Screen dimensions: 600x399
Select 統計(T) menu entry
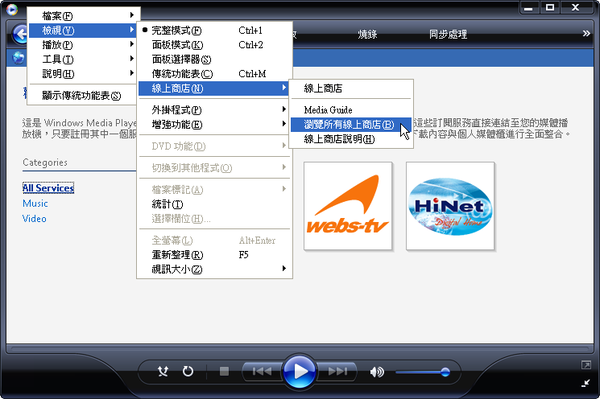[214, 204]
